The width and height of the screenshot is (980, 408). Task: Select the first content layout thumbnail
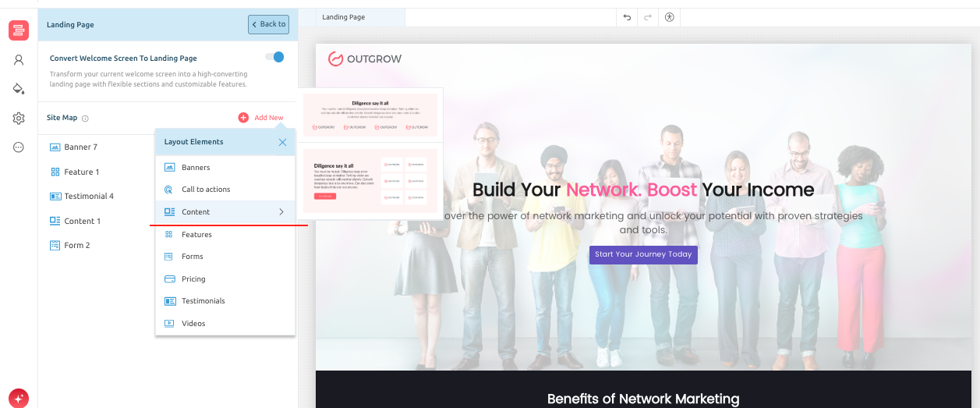tap(370, 115)
